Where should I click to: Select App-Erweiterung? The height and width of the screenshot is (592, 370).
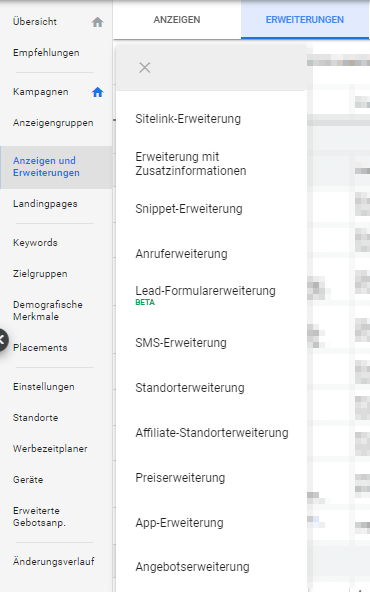point(179,523)
